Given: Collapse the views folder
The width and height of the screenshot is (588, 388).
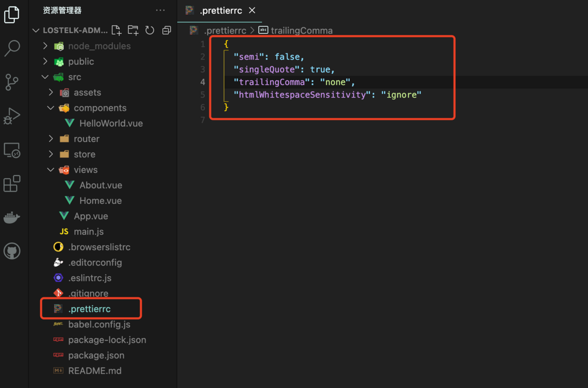Looking at the screenshot, I should click(51, 170).
